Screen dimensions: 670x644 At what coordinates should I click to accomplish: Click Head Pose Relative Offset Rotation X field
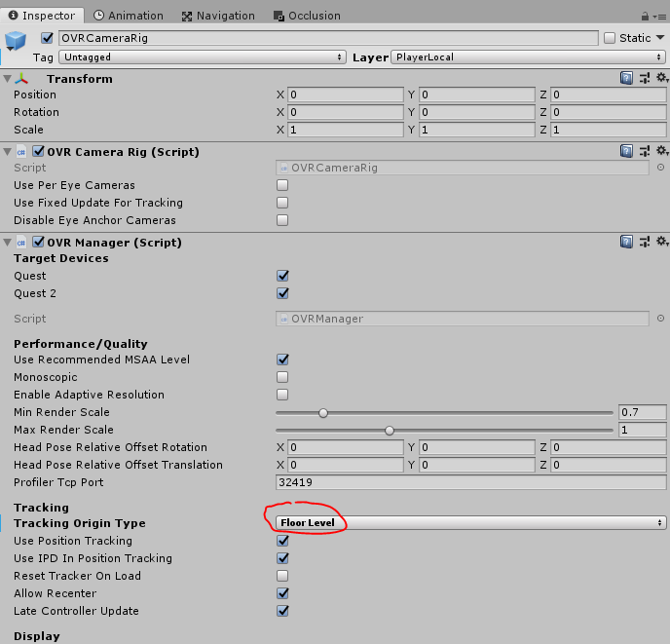[346, 447]
